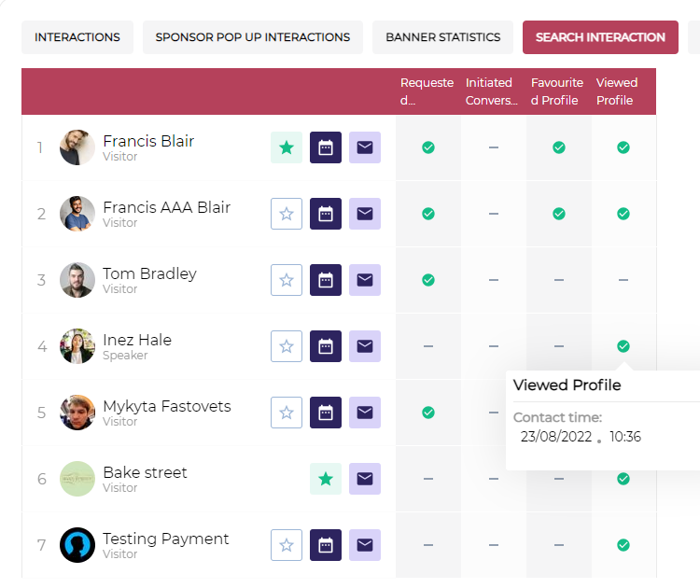
Task: Open Tom Bradley's profile name link
Action: 149,273
